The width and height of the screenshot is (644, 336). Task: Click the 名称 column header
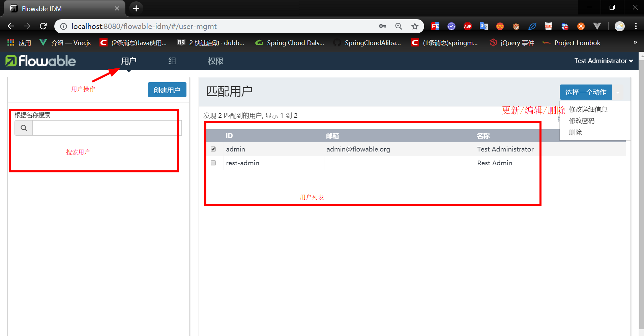tap(483, 136)
